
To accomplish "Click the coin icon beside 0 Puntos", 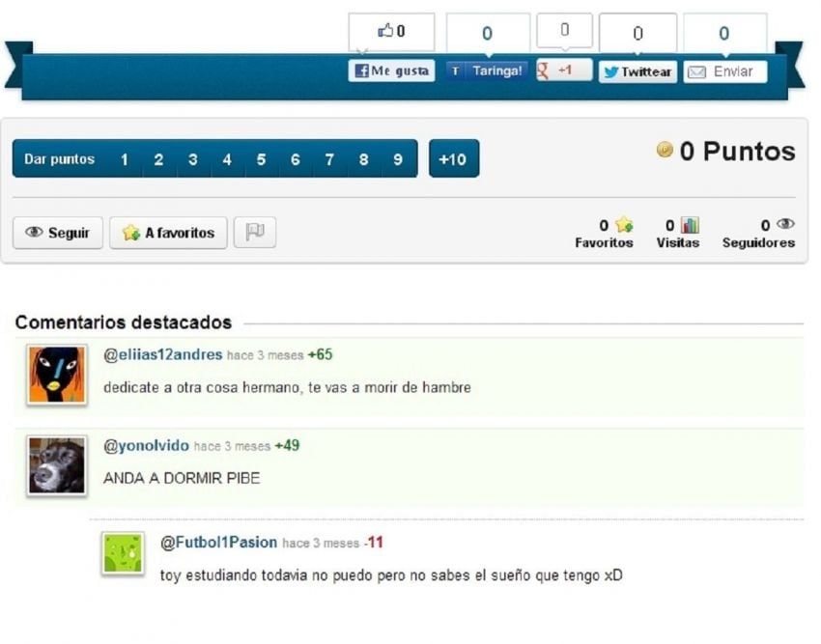I will coord(665,151).
